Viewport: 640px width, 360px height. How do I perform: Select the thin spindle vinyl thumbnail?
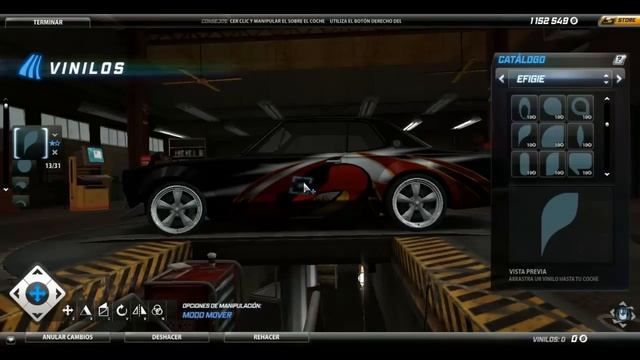click(x=580, y=136)
